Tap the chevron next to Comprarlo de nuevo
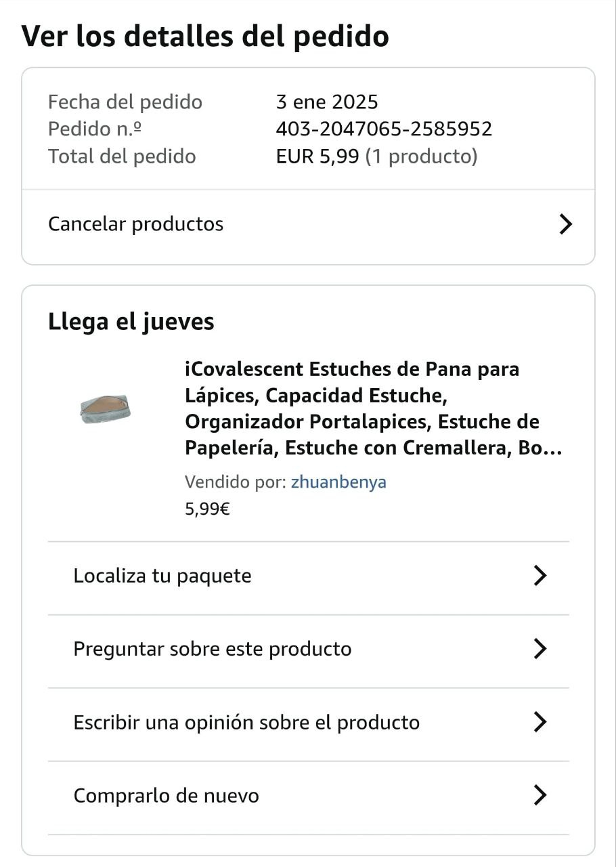The width and height of the screenshot is (616, 867). pyautogui.click(x=540, y=795)
